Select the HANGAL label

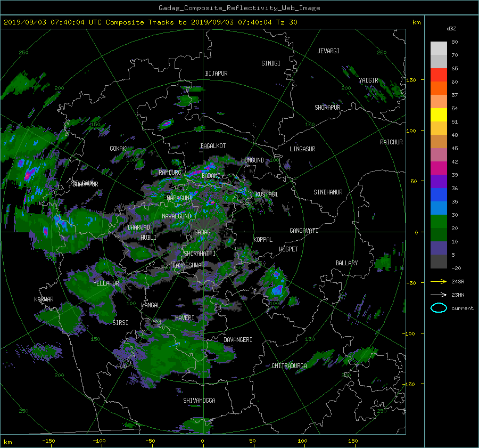click(x=151, y=305)
